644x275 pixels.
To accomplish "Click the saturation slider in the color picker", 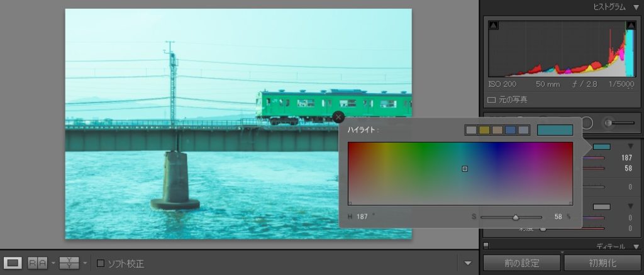I will 511,217.
